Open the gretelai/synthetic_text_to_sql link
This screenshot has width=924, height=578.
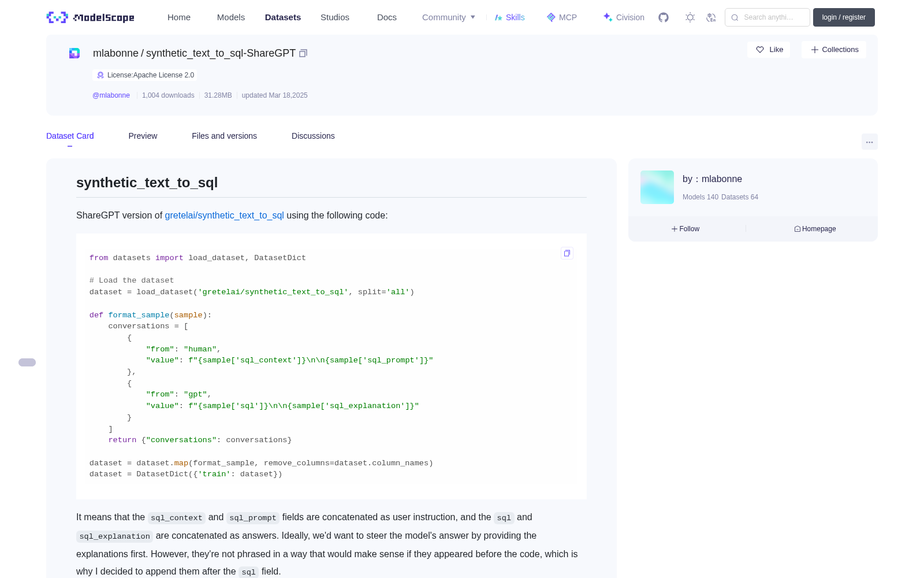pos(224,216)
